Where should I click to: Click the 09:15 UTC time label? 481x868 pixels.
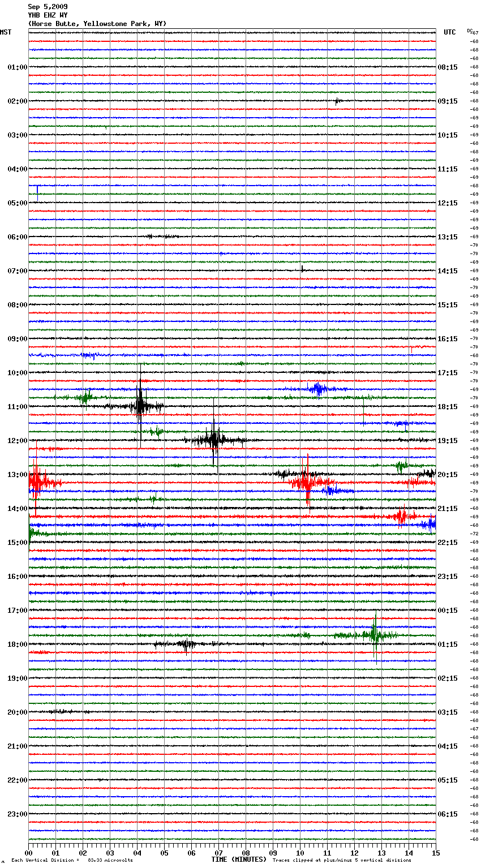pos(448,101)
